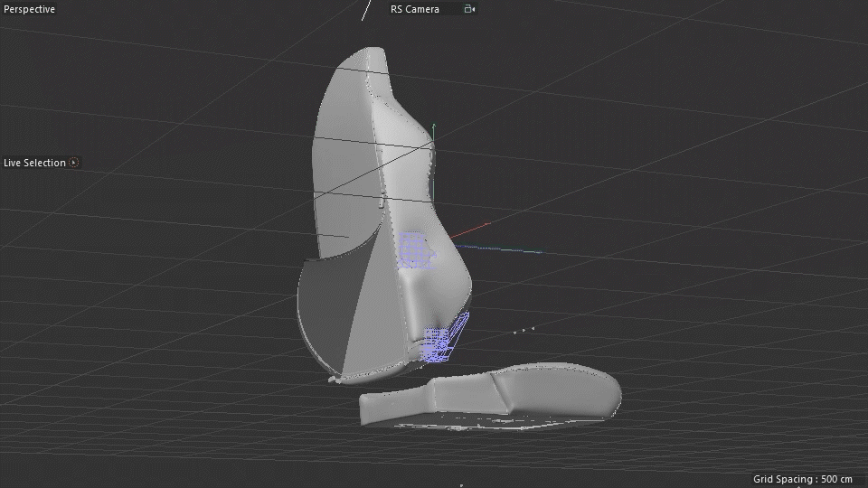Click the Live Selection indicator icon
This screenshot has width=868, height=488.
73,162
